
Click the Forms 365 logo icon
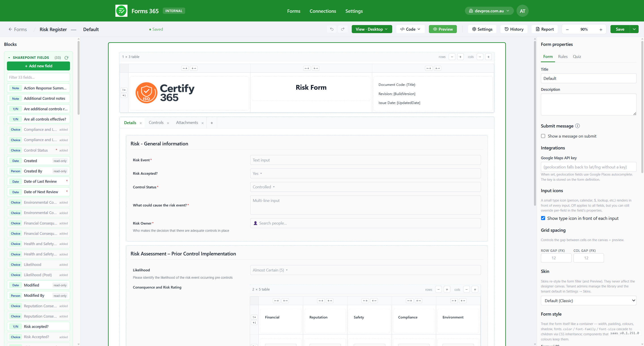[x=121, y=11]
